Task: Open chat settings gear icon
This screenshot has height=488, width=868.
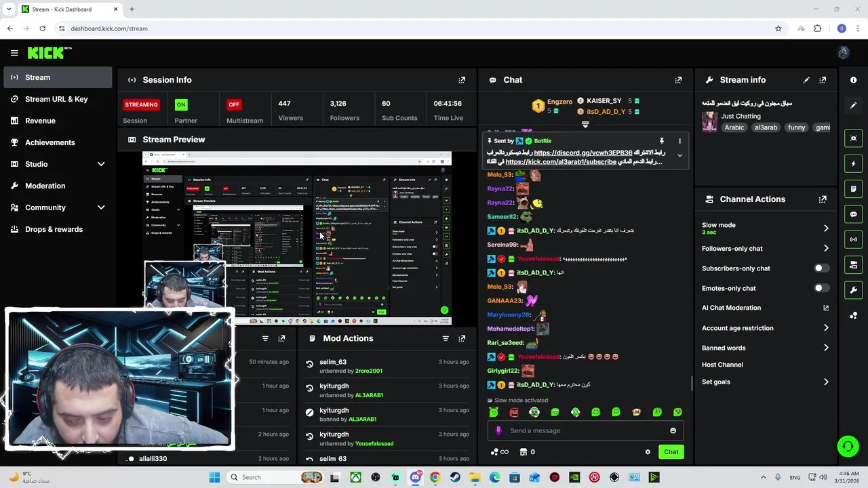Action: (x=648, y=452)
